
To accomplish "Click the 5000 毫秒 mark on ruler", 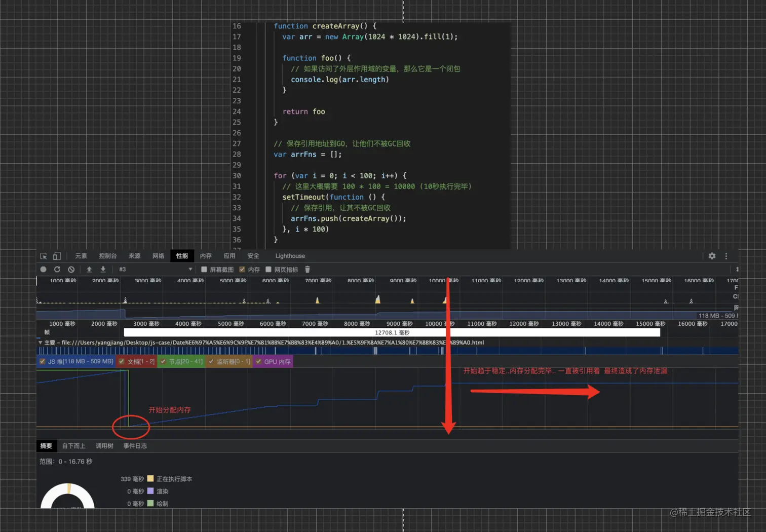I will pyautogui.click(x=231, y=324).
